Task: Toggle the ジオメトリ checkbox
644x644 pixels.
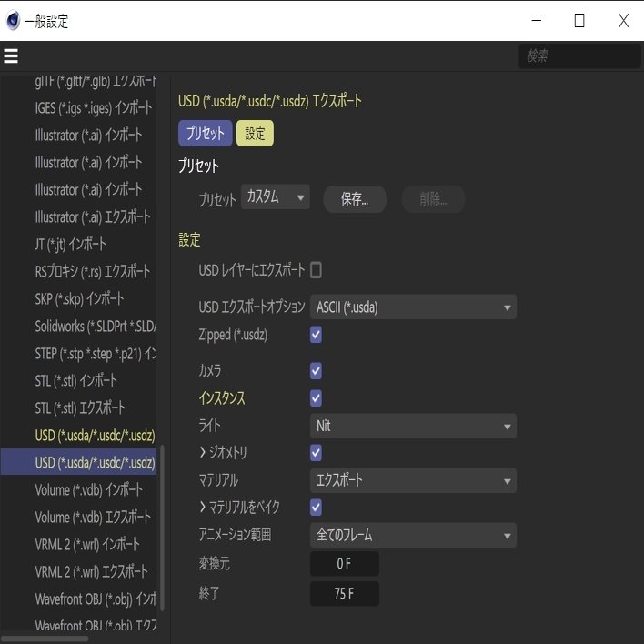Action: 316,453
